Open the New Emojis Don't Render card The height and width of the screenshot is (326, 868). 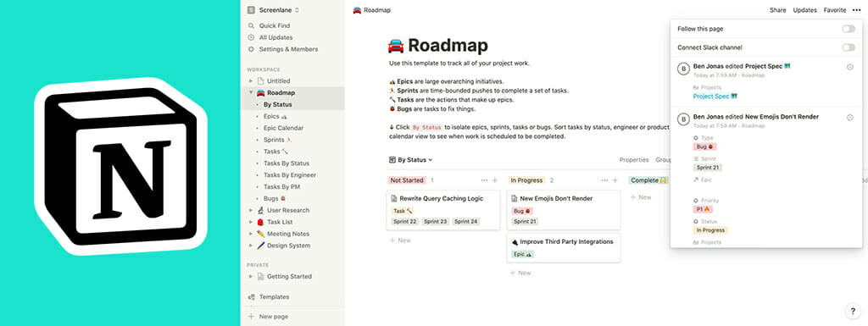point(564,210)
